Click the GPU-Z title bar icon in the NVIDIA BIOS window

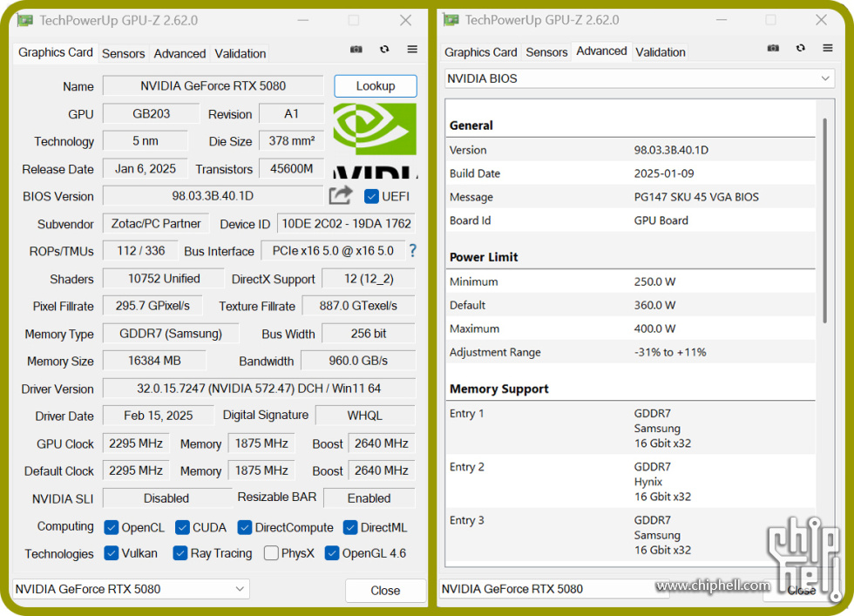point(451,20)
